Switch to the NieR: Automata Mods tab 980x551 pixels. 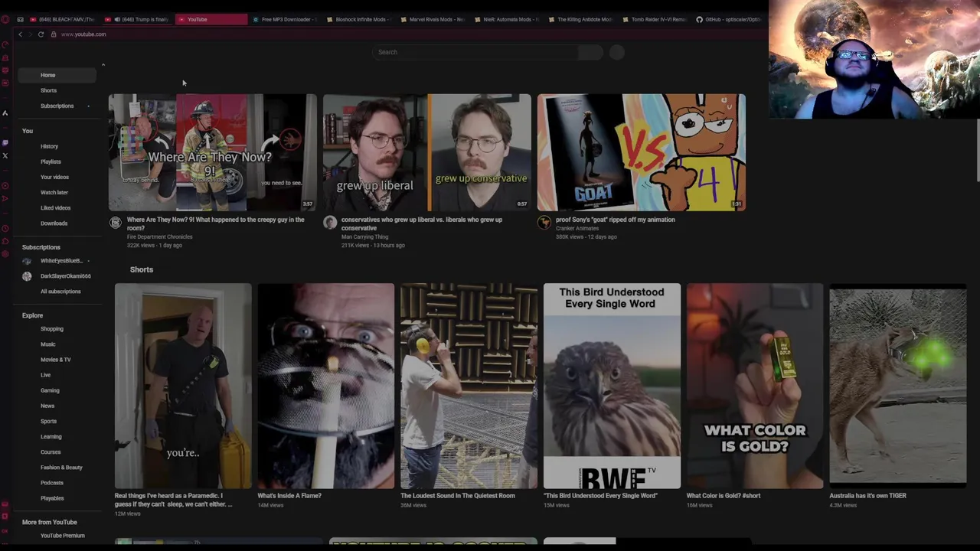(x=507, y=19)
